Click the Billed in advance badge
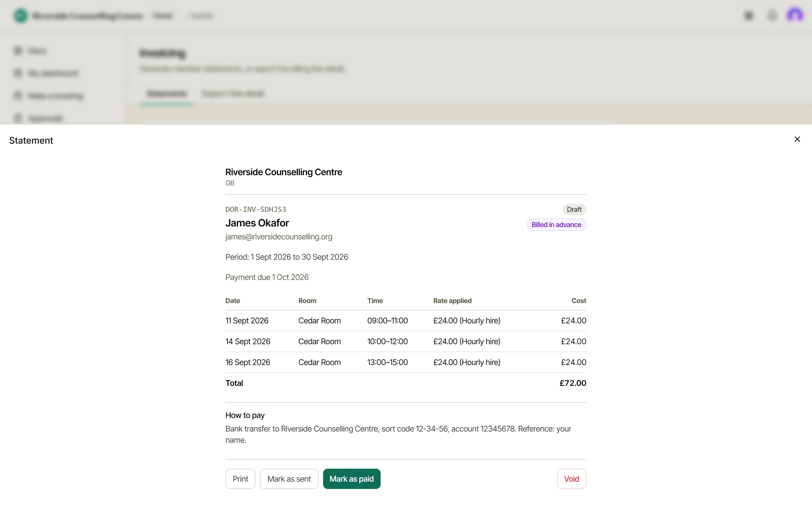The width and height of the screenshot is (812, 507). [556, 225]
